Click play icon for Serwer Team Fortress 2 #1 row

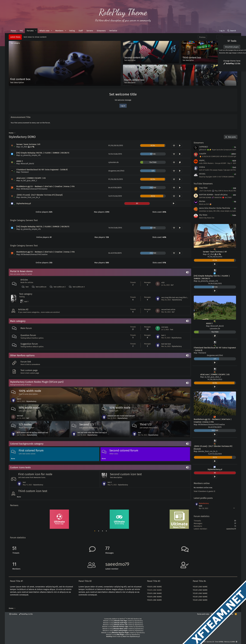(180, 145)
